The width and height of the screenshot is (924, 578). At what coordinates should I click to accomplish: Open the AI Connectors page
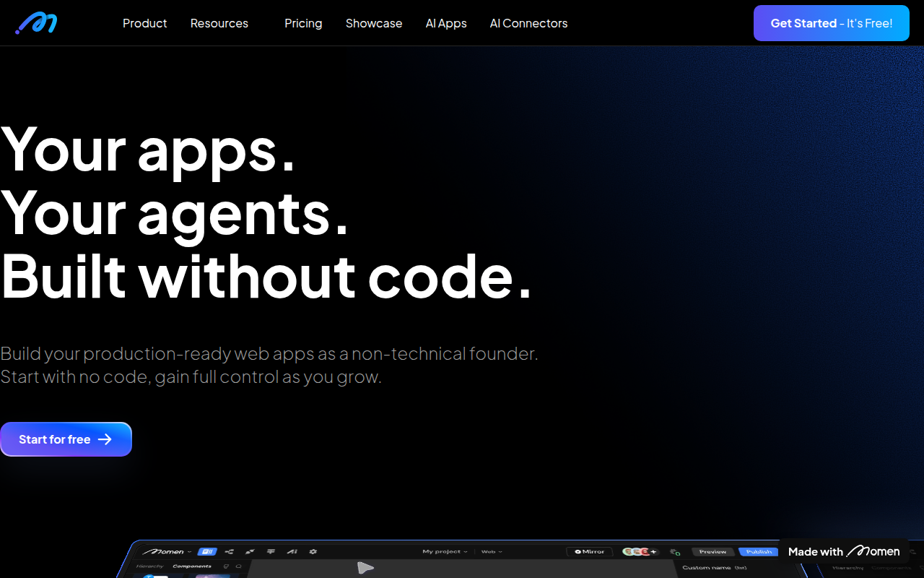[x=528, y=23]
